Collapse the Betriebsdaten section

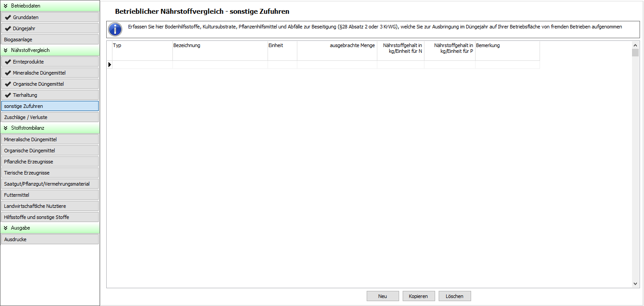click(5, 6)
